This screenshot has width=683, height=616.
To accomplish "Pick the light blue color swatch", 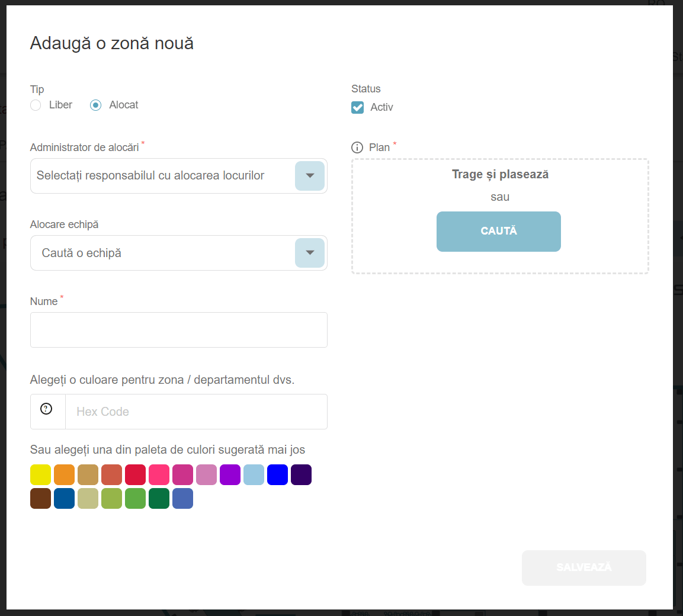I will [x=254, y=475].
